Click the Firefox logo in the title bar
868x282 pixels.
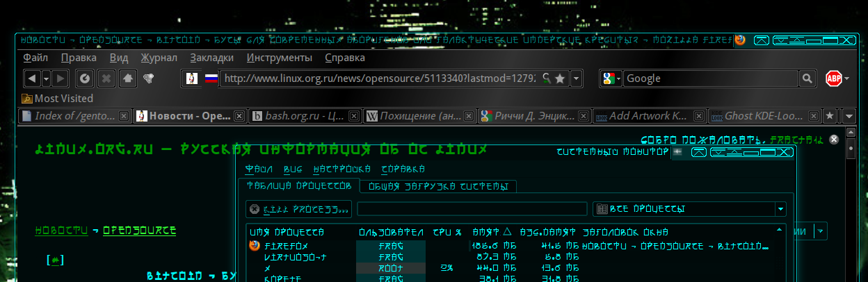739,40
